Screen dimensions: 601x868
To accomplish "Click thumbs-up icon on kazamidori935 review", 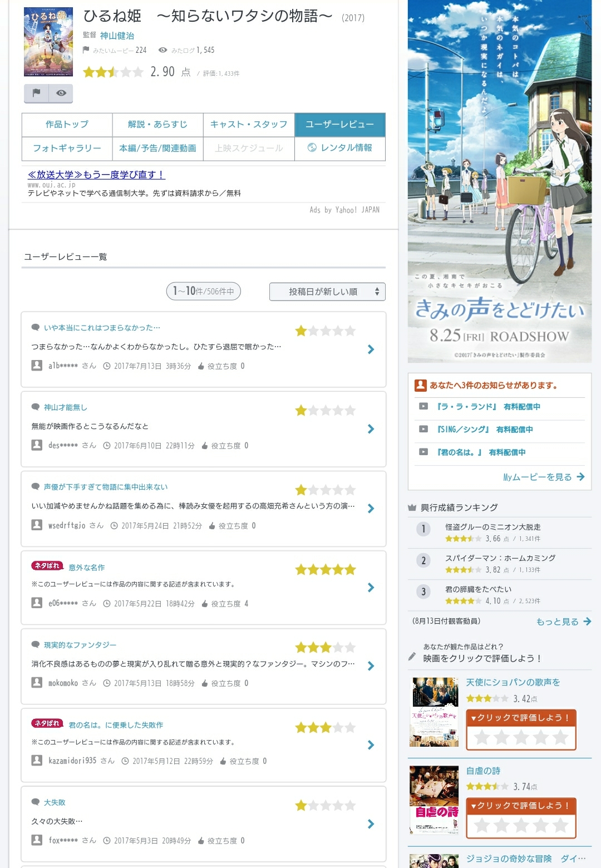I will tap(223, 761).
